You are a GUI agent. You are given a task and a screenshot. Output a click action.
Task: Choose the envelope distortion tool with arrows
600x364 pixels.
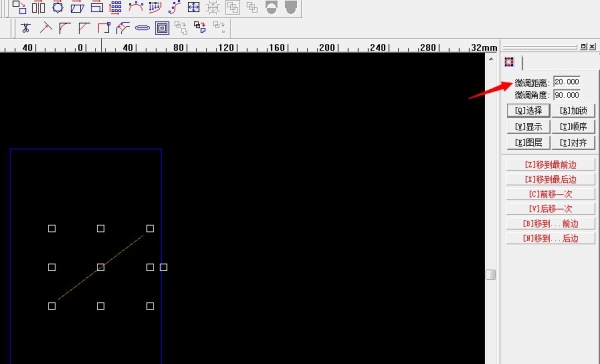click(155, 7)
